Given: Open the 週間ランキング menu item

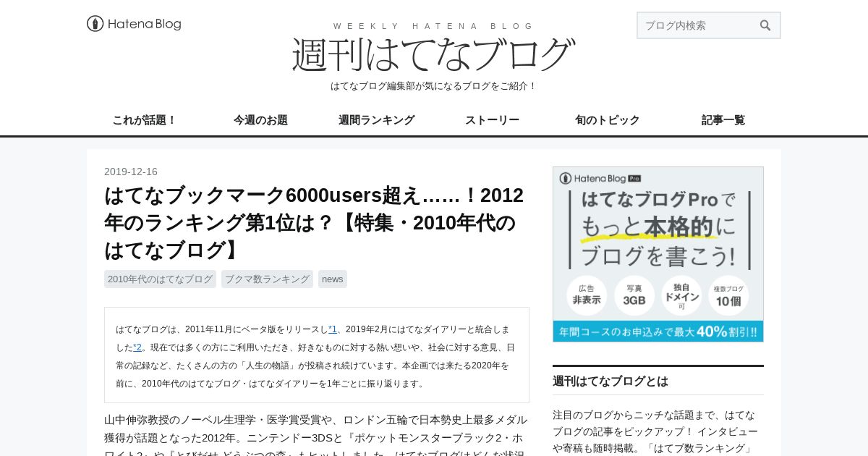Looking at the screenshot, I should click(x=376, y=120).
